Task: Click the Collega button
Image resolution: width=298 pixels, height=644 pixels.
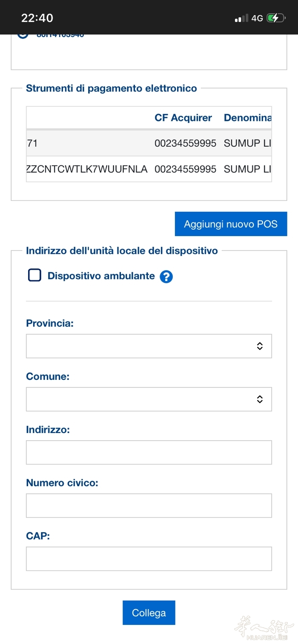Action: (x=149, y=613)
